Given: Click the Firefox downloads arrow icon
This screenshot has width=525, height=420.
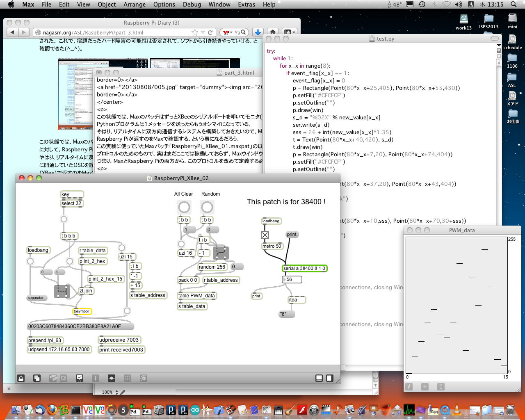Looking at the screenshot, I should coord(258,32).
